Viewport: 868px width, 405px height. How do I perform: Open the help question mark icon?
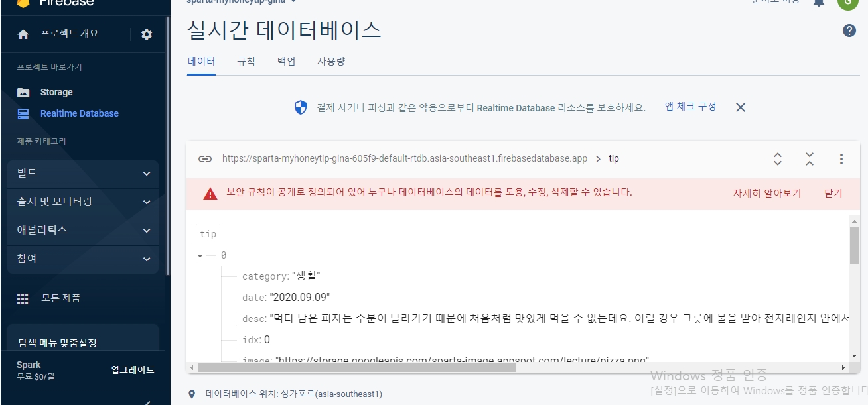point(849,30)
